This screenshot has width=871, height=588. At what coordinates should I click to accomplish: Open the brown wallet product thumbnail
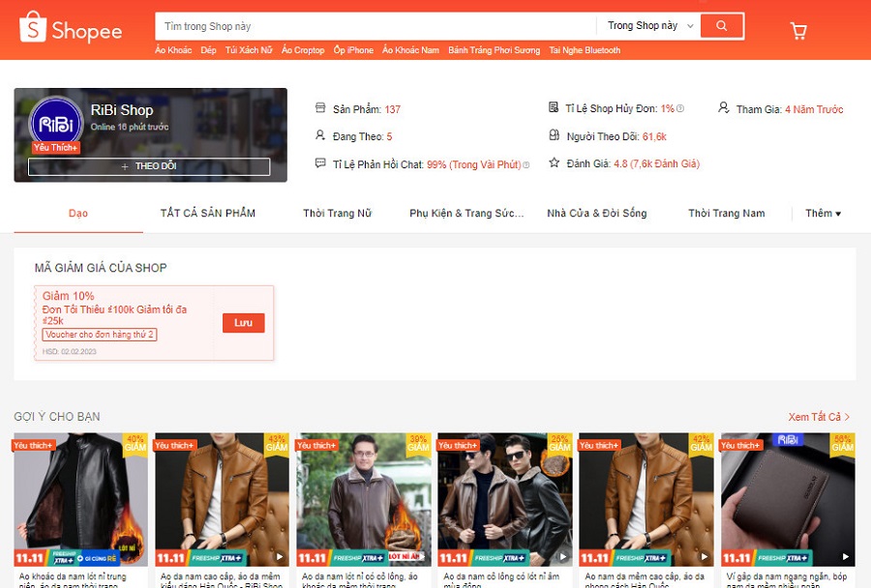click(788, 498)
